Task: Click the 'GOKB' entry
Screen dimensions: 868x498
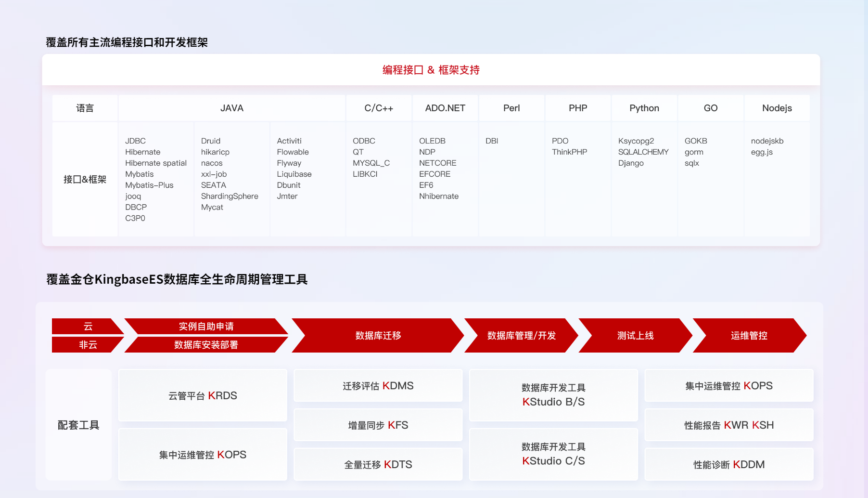Action: [696, 141]
